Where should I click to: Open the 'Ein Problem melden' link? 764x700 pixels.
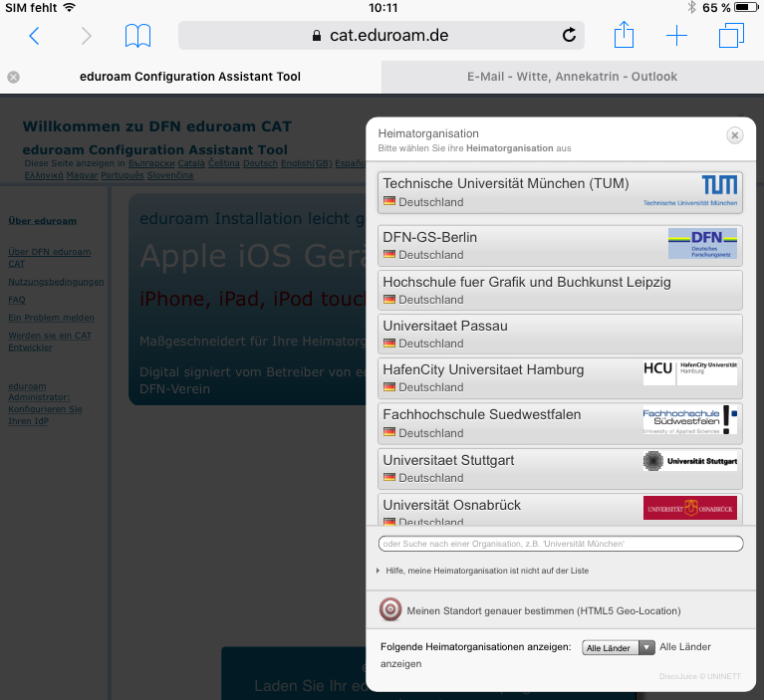(51, 318)
